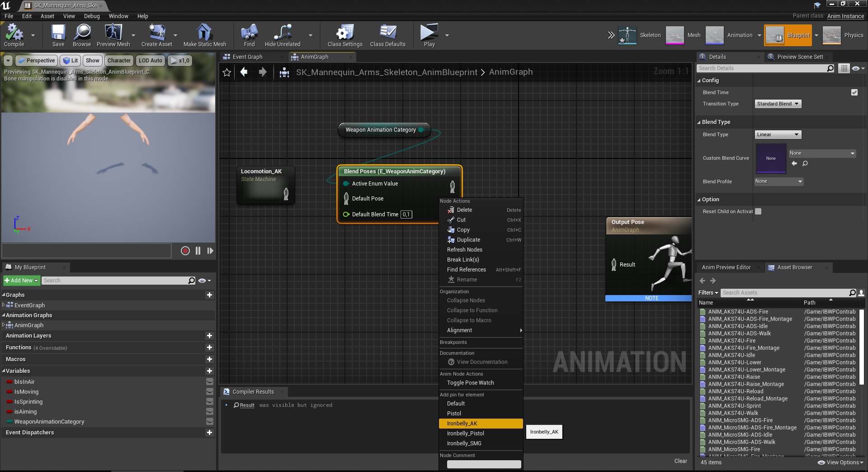Click the Add New button
Screen dimensions: 868x472
21,281
